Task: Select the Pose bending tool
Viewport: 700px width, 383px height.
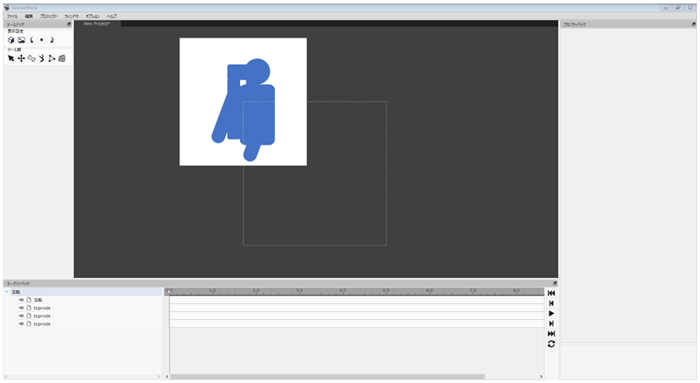Action: [x=42, y=58]
